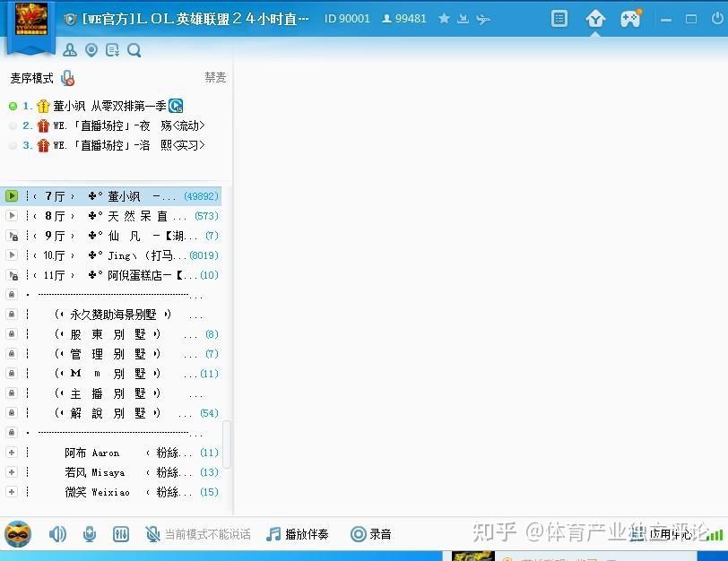The height and width of the screenshot is (561, 728).
Task: Start recording with the 录音 icon
Action: (x=357, y=533)
